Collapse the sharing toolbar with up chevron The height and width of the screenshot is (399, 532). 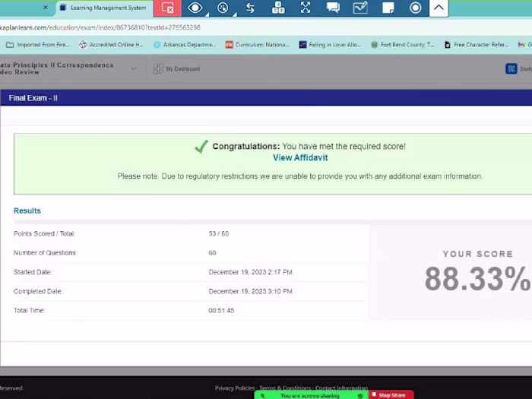click(439, 8)
